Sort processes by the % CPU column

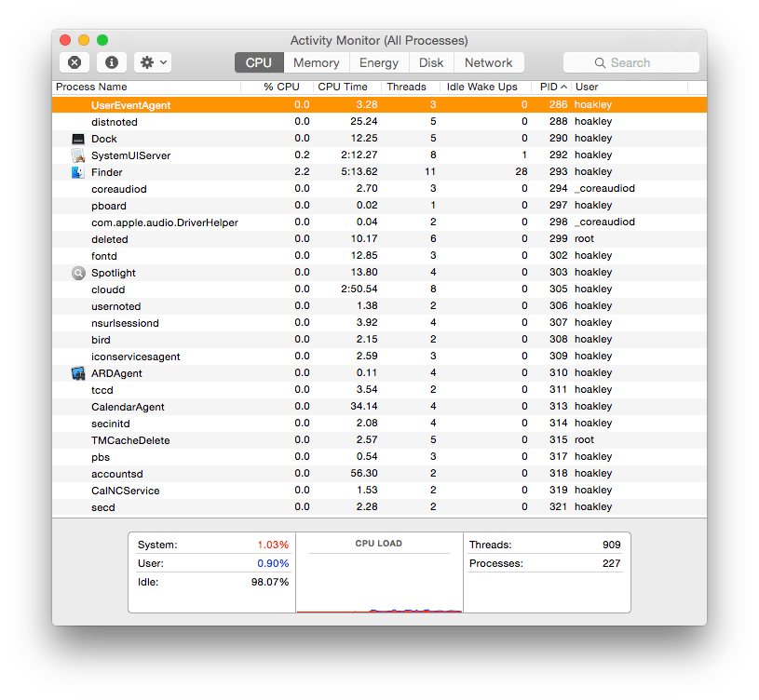click(x=278, y=87)
